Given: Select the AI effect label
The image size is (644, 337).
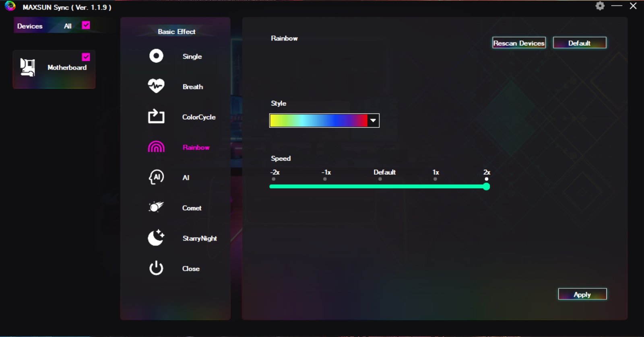Looking at the screenshot, I should (186, 177).
